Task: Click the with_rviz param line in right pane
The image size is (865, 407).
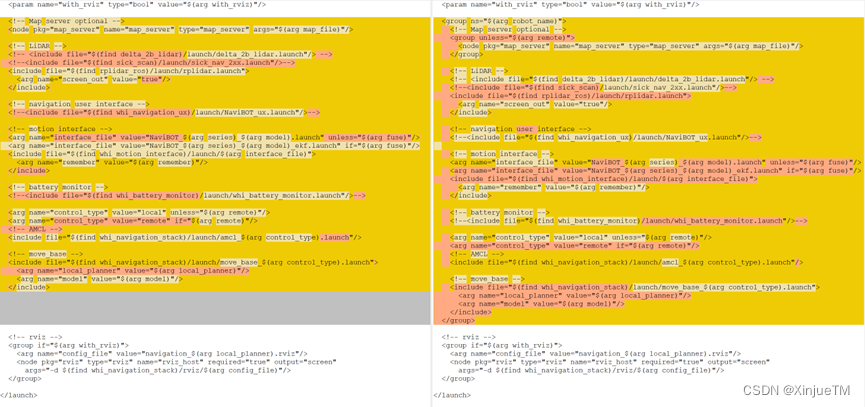Action: [570, 4]
